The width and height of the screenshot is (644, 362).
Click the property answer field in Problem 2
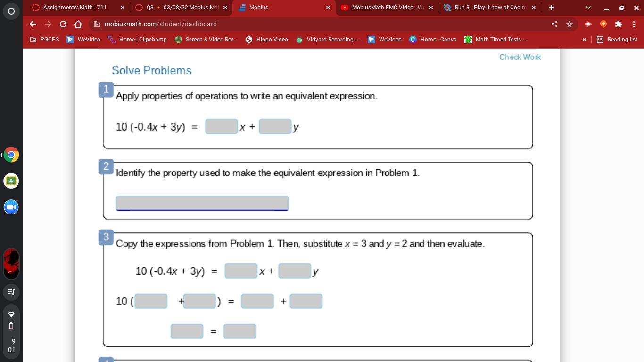pyautogui.click(x=202, y=203)
